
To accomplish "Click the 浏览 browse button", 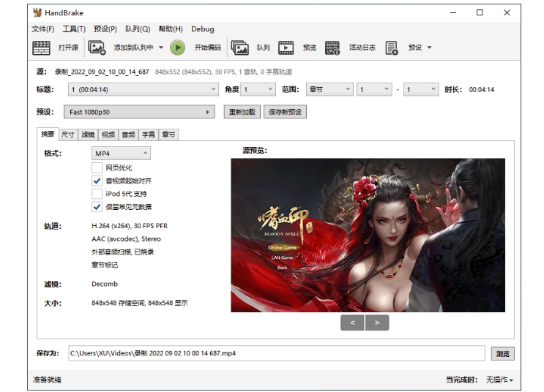I will (503, 354).
